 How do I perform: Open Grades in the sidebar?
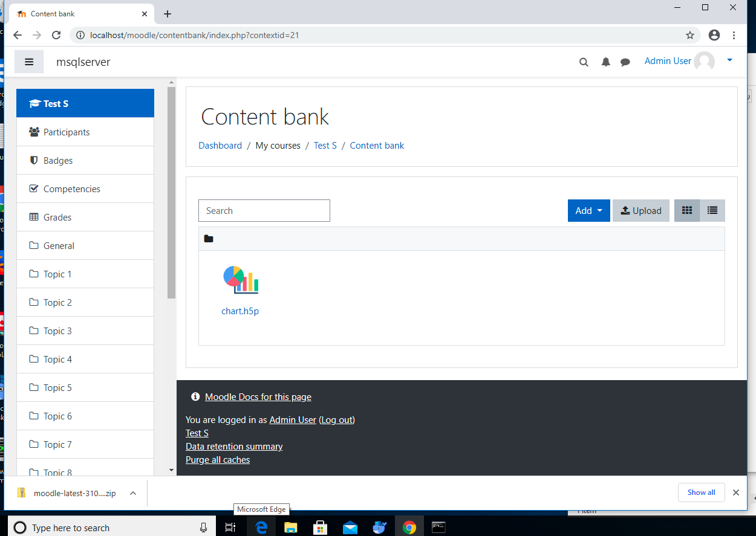85,217
